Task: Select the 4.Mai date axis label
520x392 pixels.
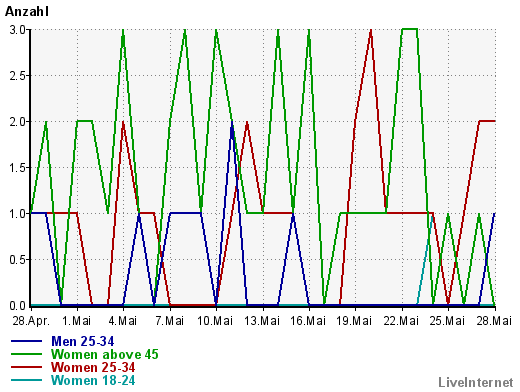Action: coord(123,321)
